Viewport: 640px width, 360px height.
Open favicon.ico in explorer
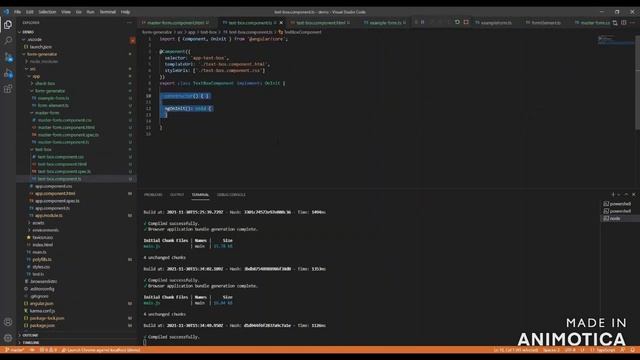43,238
